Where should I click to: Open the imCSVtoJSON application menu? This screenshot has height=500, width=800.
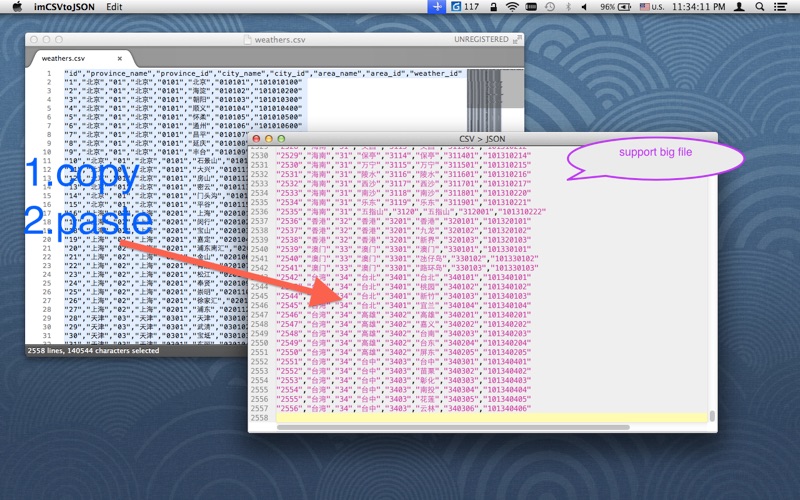[x=64, y=7]
